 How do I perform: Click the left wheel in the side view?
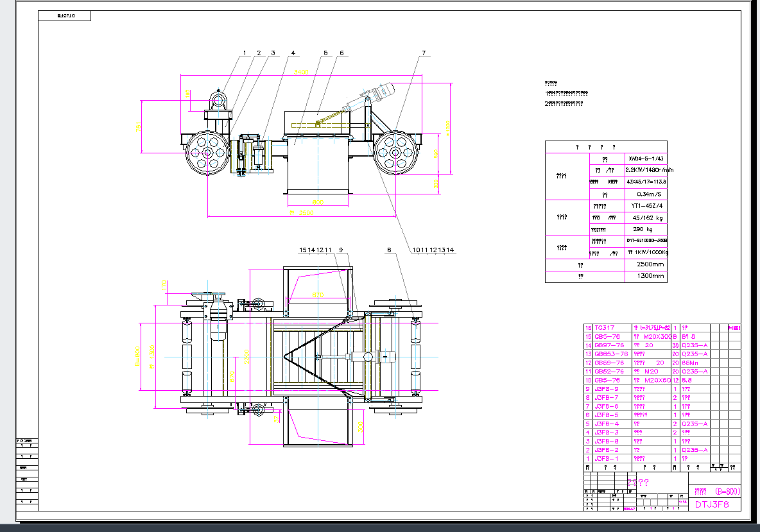pos(207,153)
